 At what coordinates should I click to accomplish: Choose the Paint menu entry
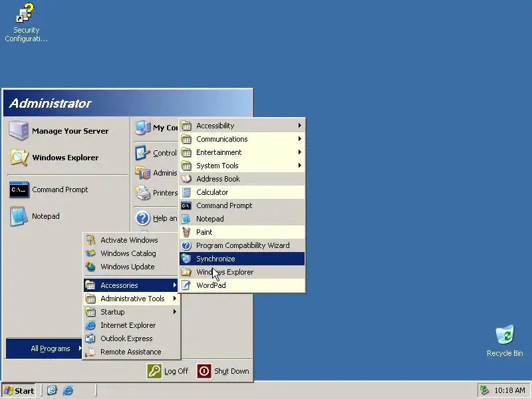tap(242, 232)
